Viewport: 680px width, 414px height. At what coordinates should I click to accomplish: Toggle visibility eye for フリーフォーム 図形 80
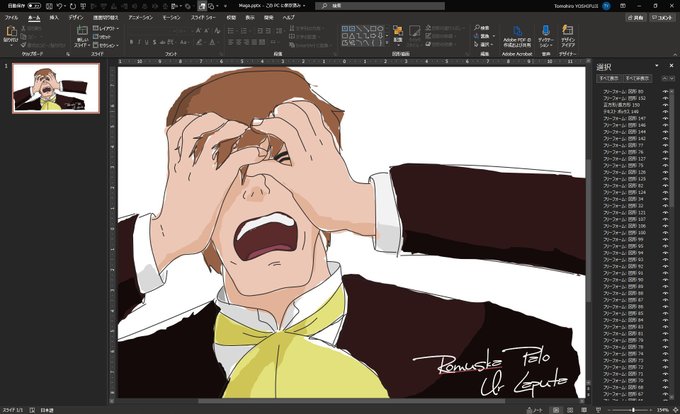click(665, 91)
